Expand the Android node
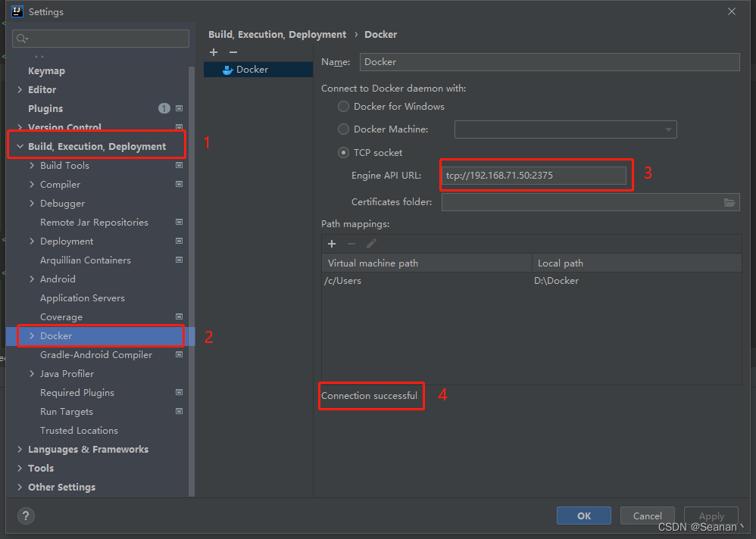 pyautogui.click(x=32, y=279)
